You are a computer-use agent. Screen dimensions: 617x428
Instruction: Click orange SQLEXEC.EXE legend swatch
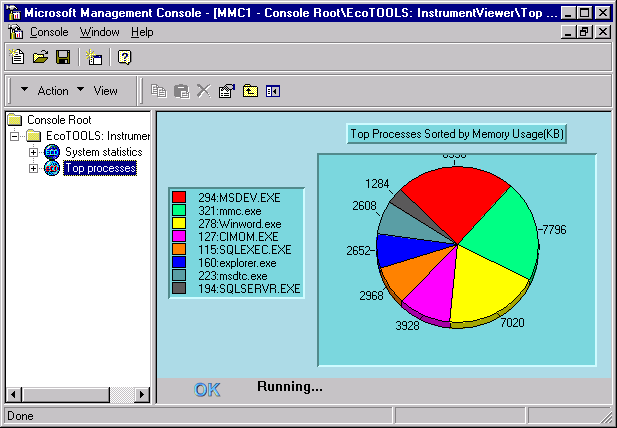pos(179,249)
